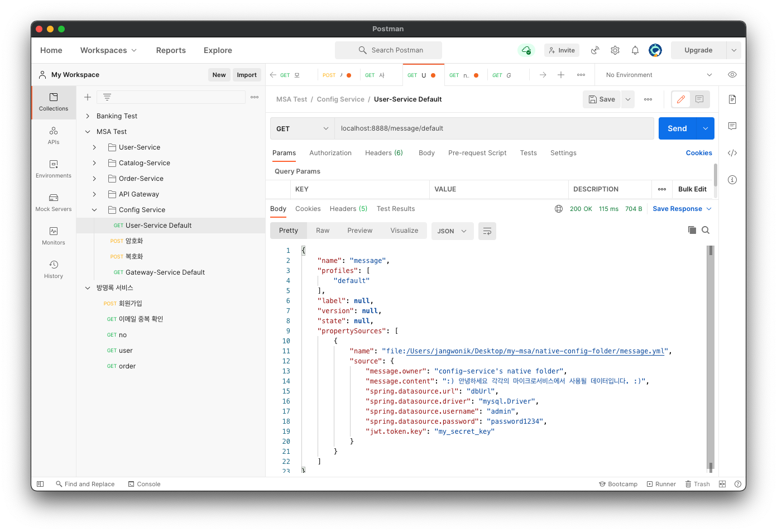The height and width of the screenshot is (532, 777).
Task: Open the notifications bell
Action: tap(635, 50)
